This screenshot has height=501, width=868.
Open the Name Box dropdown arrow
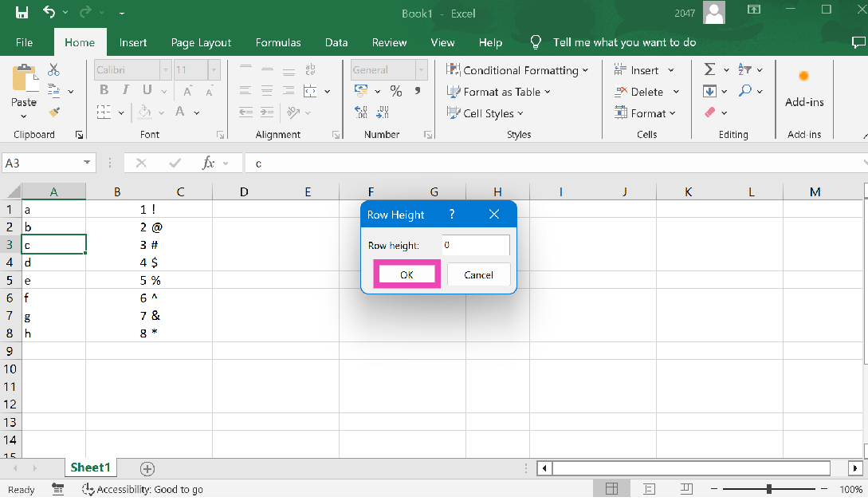87,163
